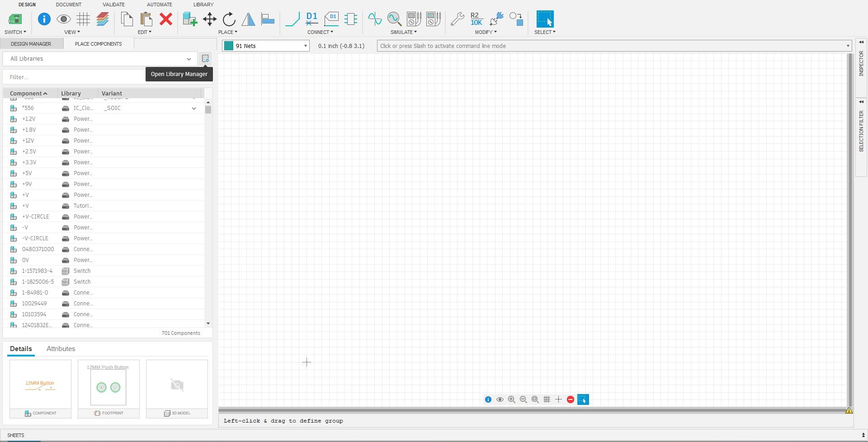The width and height of the screenshot is (868, 442).
Task: Select the D1 Name tool in Connect group
Action: click(312, 19)
